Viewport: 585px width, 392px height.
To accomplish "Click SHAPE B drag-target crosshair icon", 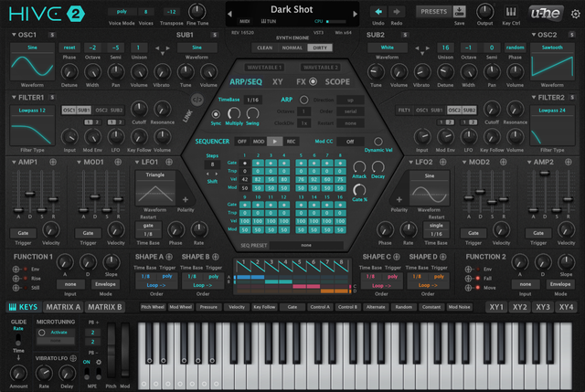I will click(216, 257).
